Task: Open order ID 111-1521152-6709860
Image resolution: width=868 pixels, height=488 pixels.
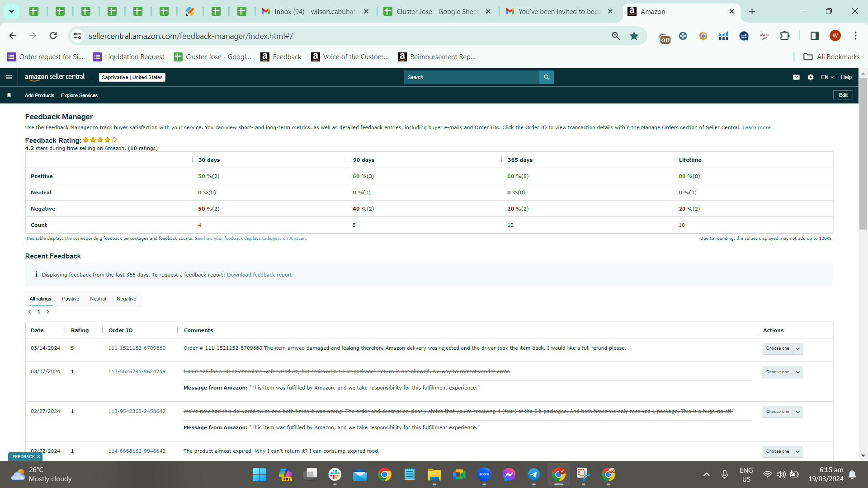Action: (x=137, y=348)
